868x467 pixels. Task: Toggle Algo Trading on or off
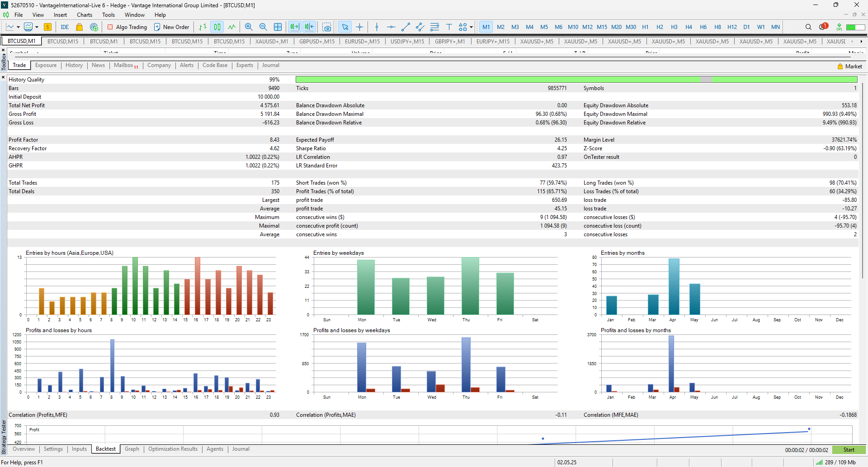[x=127, y=27]
